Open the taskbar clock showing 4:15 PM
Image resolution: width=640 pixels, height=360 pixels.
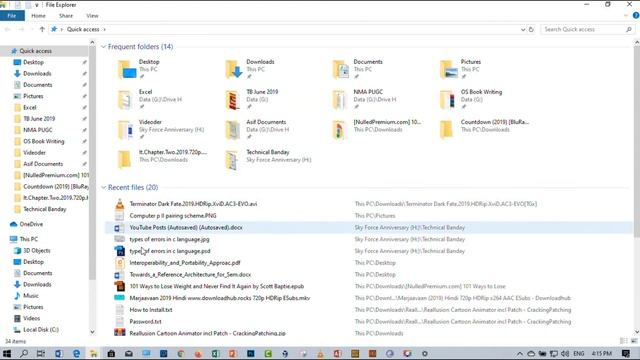(x=601, y=353)
